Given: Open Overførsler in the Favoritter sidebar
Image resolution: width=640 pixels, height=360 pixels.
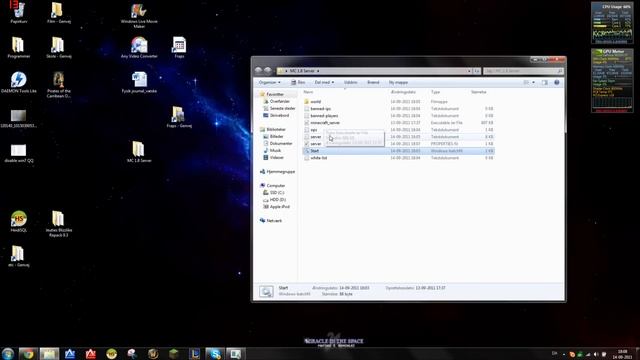Looking at the screenshot, I should 277,101.
